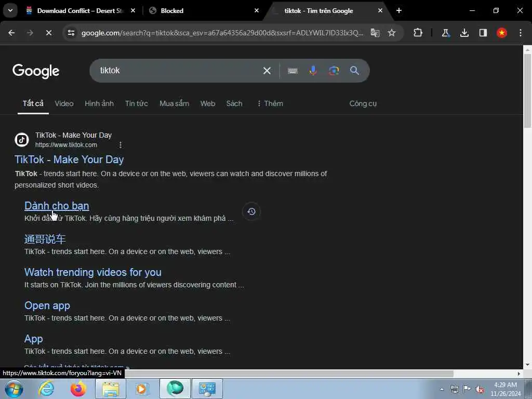Open the Action Center flag icon
Screen dimensions: 532x399
467,389
